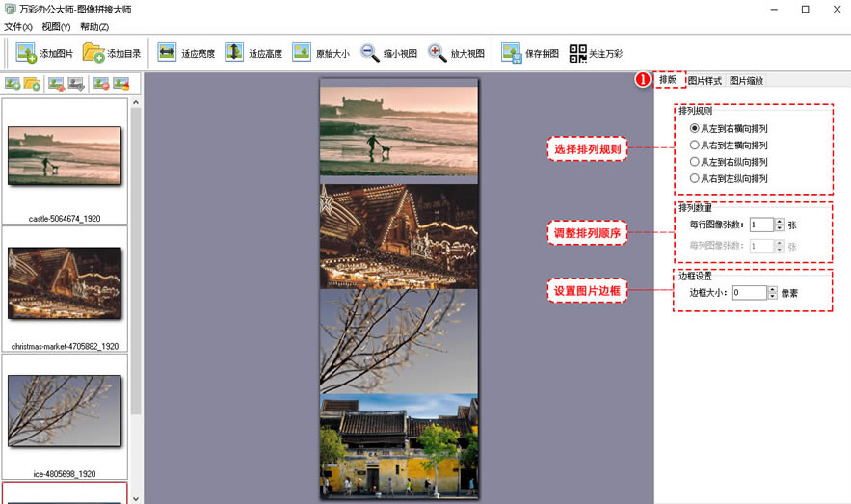Image resolution: width=851 pixels, height=504 pixels.
Task: Select the christmas-market thumbnail
Action: coord(65,282)
